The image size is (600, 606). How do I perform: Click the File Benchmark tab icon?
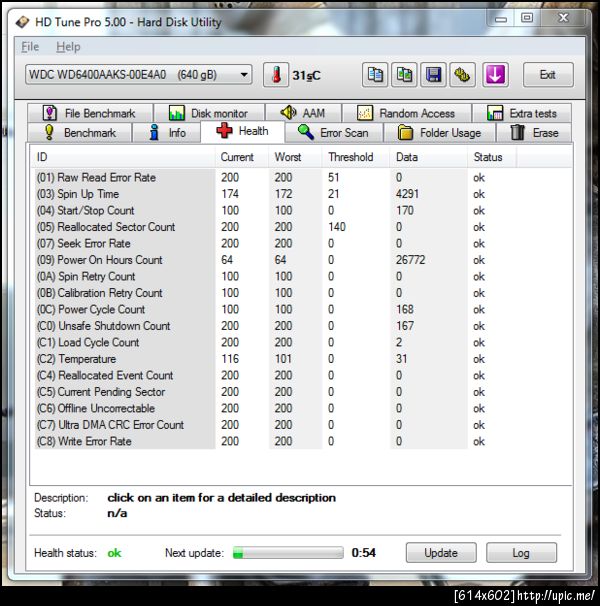pos(50,113)
